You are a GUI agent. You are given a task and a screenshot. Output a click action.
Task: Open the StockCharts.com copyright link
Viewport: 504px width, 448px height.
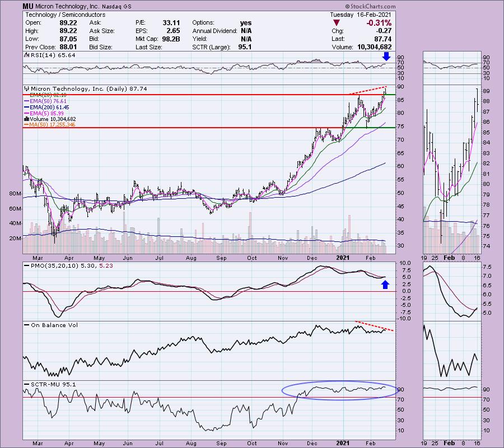coord(370,6)
